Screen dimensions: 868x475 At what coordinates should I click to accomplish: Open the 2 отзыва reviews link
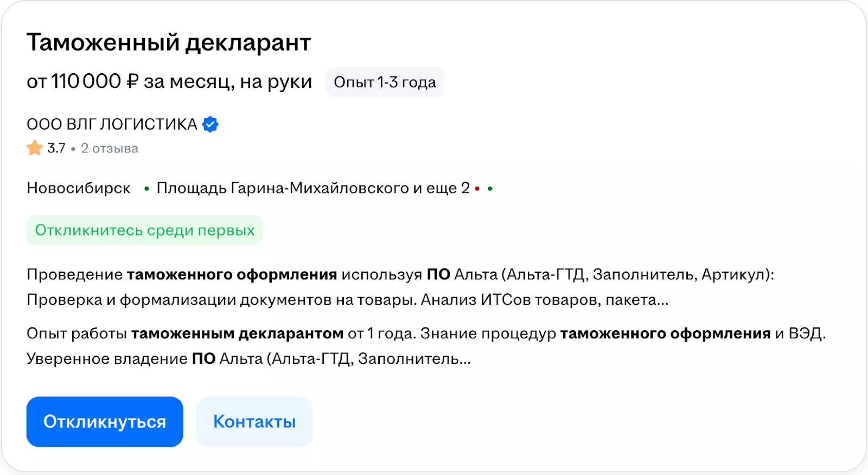(110, 149)
